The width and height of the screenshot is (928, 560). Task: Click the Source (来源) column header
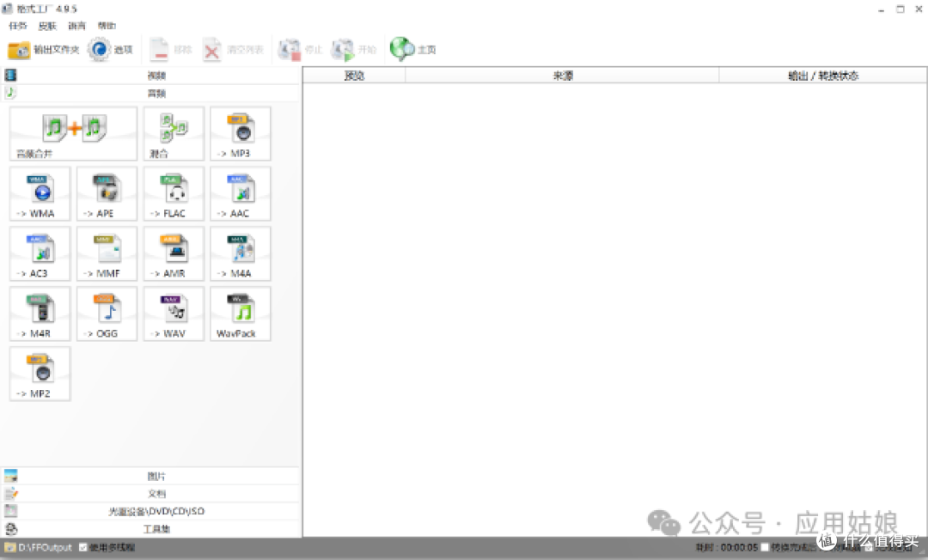tap(562, 76)
